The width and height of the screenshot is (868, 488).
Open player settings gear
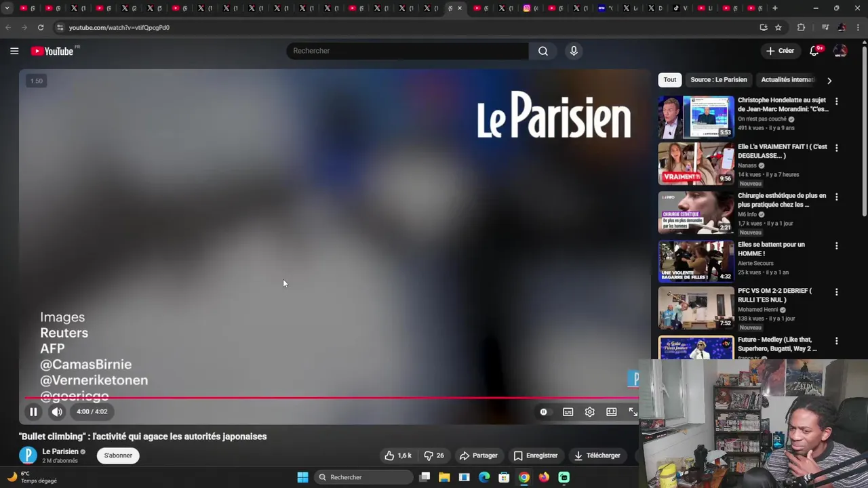(590, 412)
